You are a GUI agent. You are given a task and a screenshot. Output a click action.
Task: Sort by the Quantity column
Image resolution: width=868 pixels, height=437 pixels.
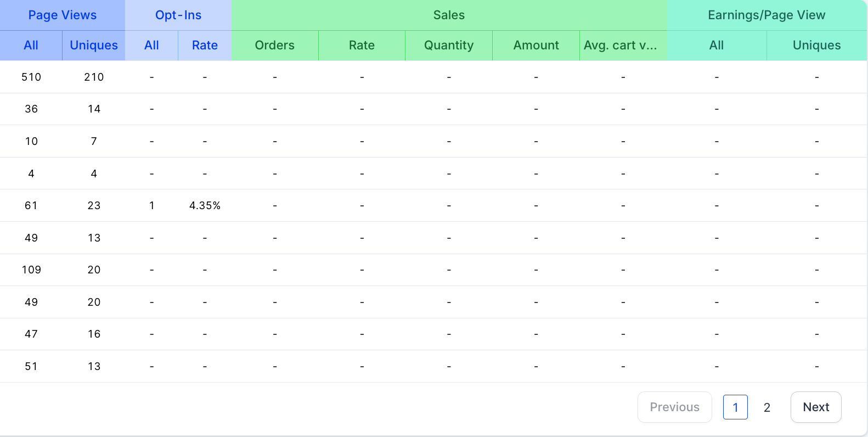tap(449, 45)
